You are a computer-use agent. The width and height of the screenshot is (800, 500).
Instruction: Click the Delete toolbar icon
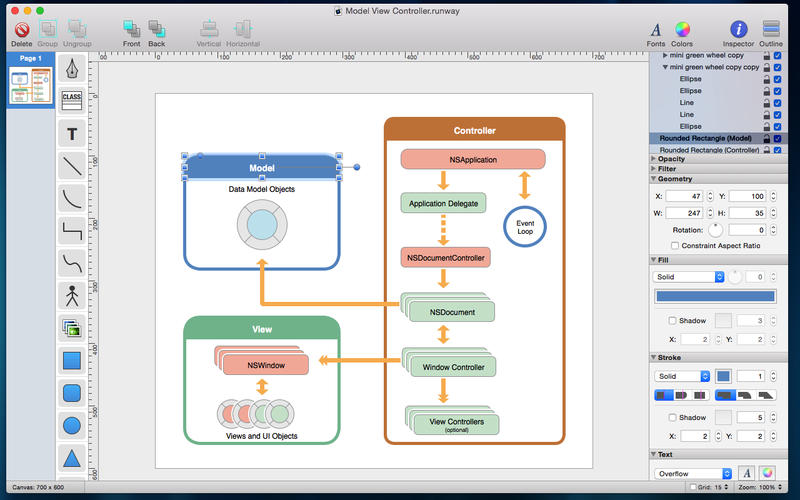[x=22, y=34]
